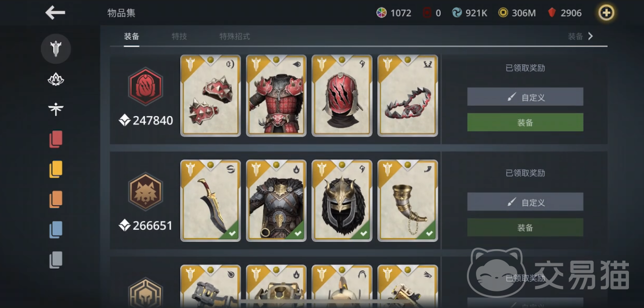Select the Legion faction sword icon
Screen dimensions: 644x308
pos(56,49)
